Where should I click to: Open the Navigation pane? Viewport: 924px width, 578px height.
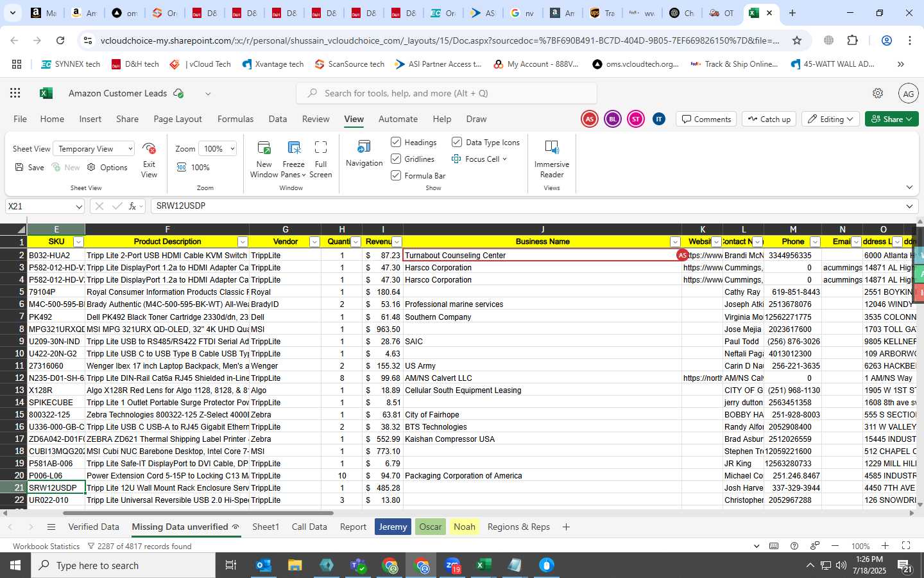tap(364, 154)
